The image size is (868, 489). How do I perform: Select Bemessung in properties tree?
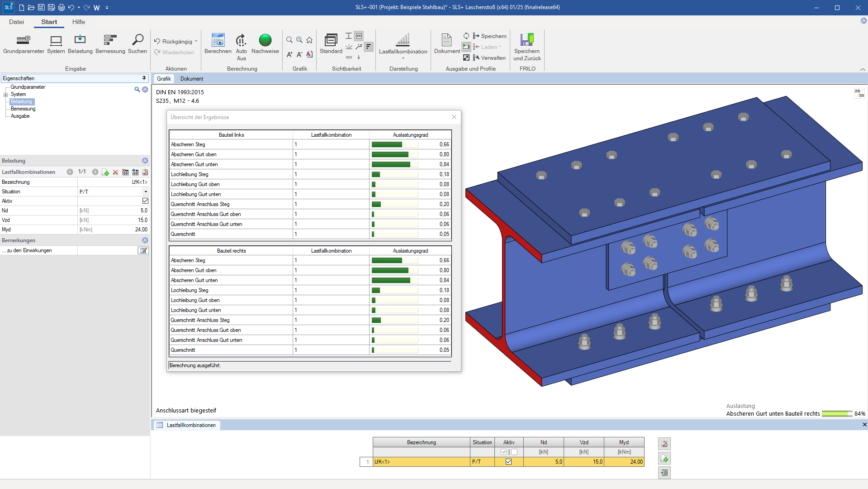click(x=23, y=109)
